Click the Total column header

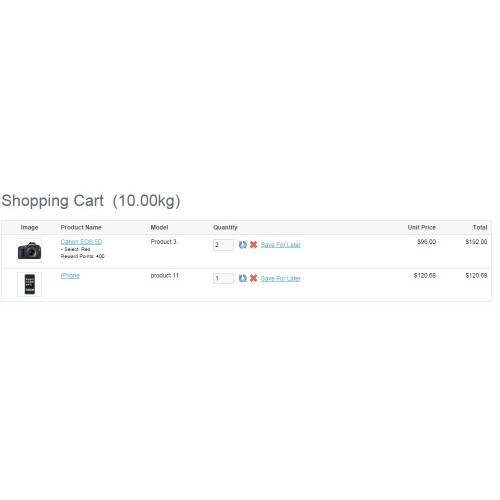pyautogui.click(x=480, y=227)
